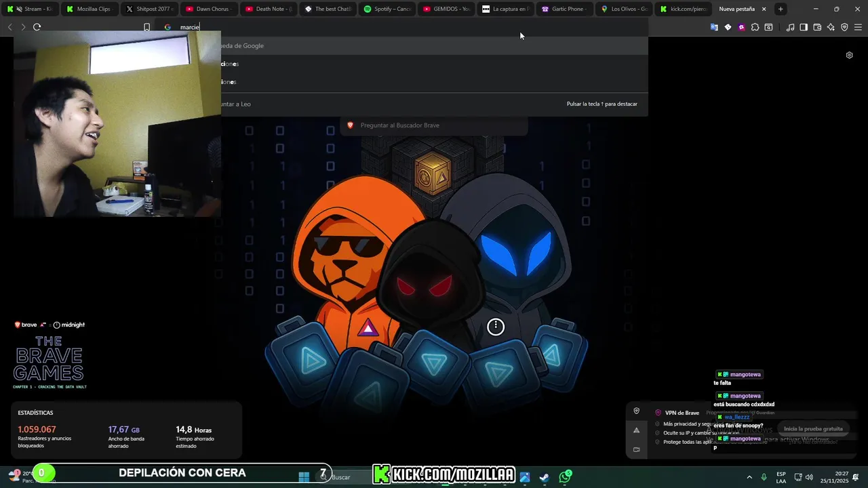Screen dimensions: 868x488
Task: Click the Preguntar al Buscador Brave box
Action: click(434, 125)
